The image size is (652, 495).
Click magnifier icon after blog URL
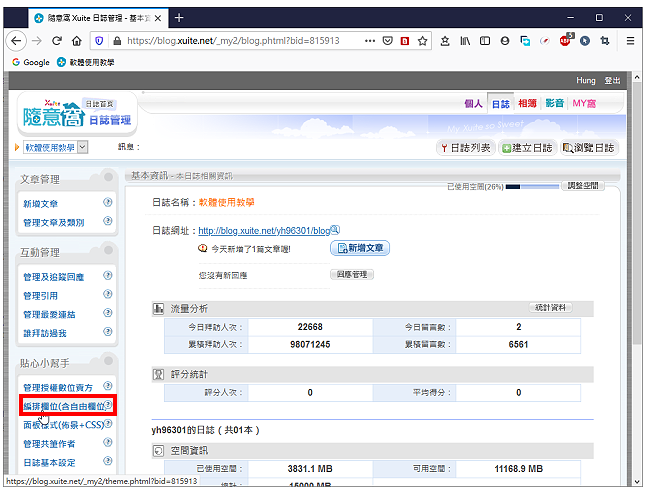coord(335,230)
